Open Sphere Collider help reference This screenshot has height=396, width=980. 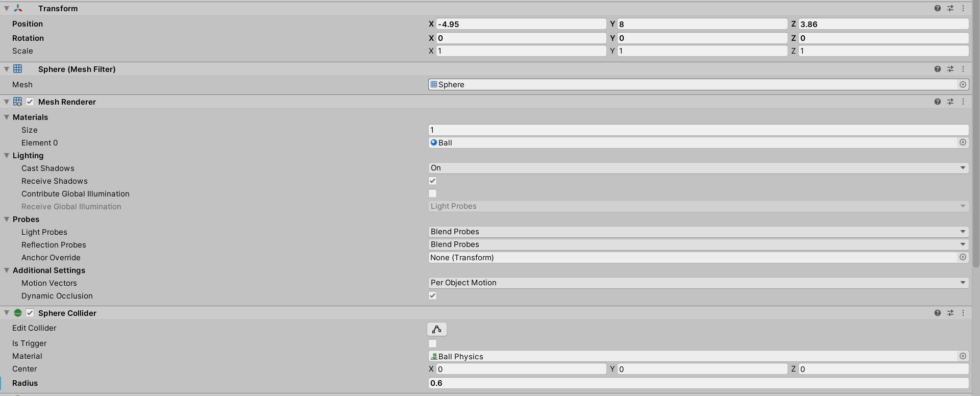click(x=938, y=313)
